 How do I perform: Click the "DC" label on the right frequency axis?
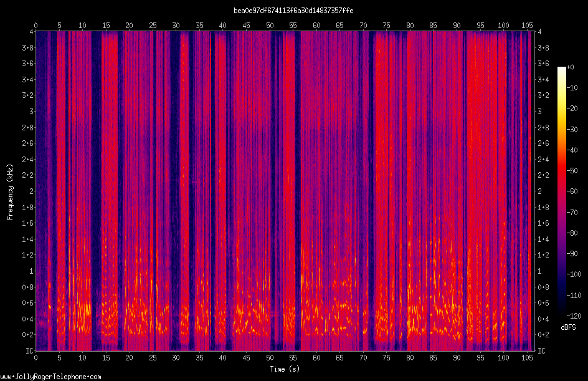pyautogui.click(x=541, y=351)
